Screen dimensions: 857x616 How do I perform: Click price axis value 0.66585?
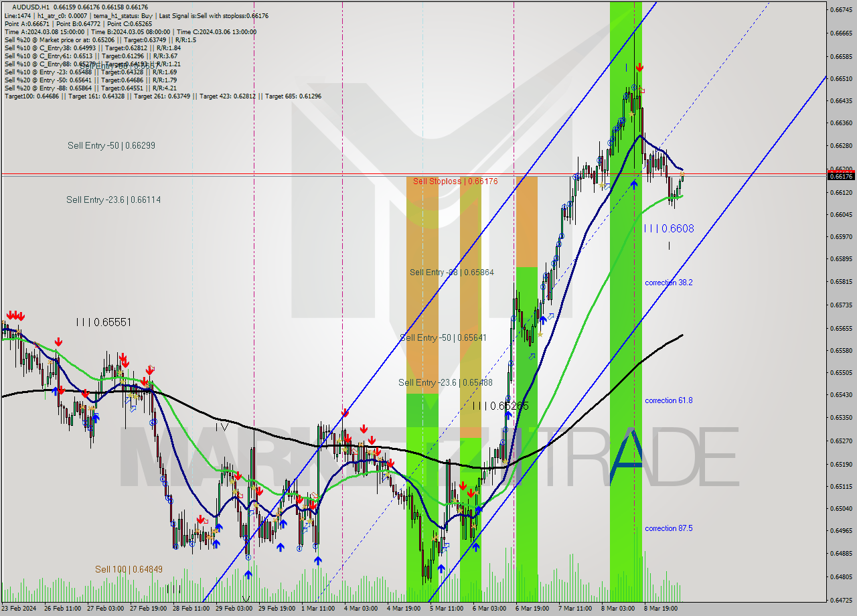[841, 56]
